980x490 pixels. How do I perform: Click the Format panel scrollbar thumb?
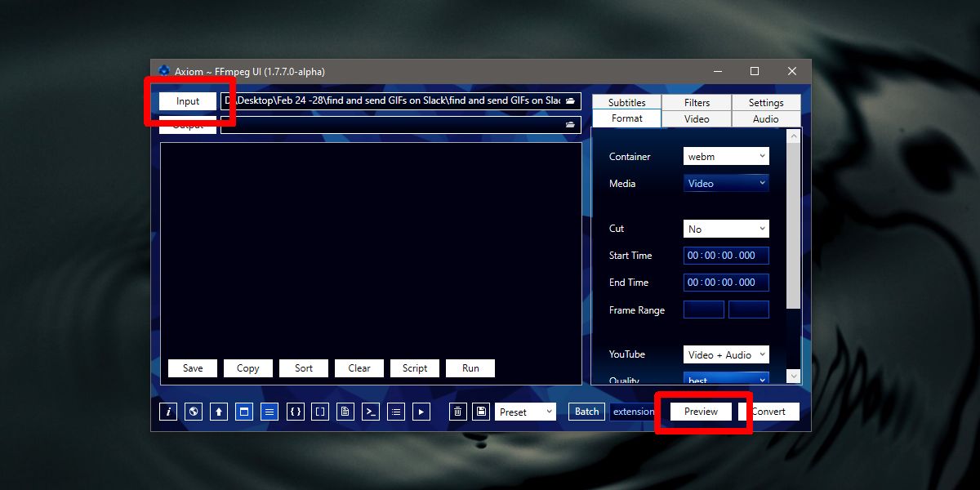(793, 227)
